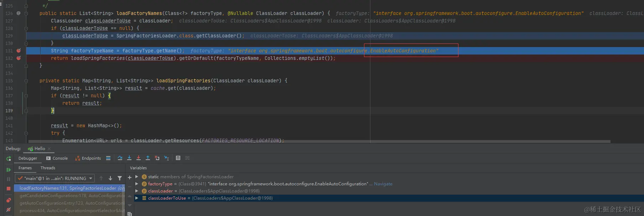644x216 pixels.
Task: Switch to the Console tab
Action: [57, 158]
